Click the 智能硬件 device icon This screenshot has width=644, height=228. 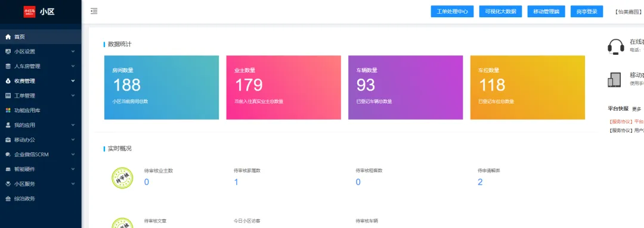(x=8, y=169)
